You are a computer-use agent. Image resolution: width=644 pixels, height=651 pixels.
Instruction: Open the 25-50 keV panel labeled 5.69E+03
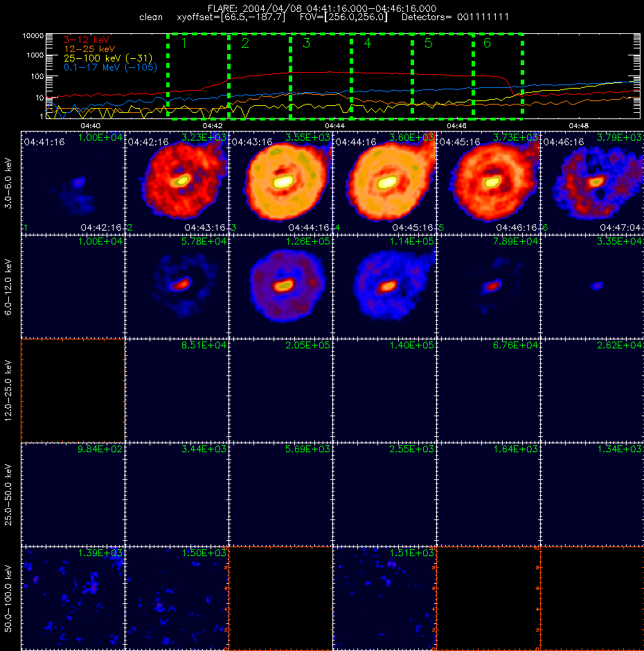coord(280,494)
